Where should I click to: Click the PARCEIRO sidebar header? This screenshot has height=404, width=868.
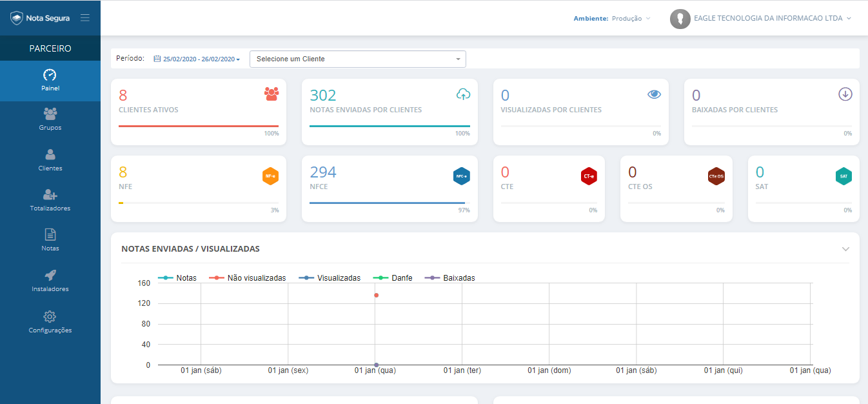pos(50,48)
